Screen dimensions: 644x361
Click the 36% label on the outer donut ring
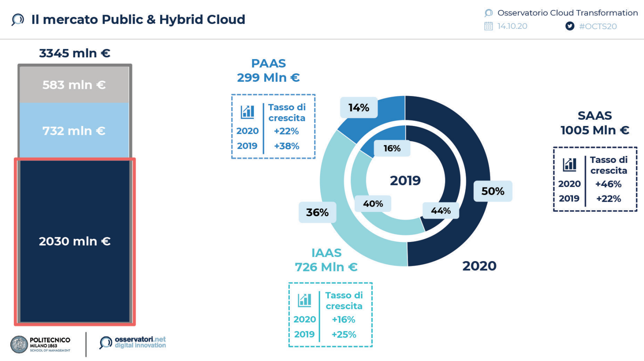coord(317,212)
